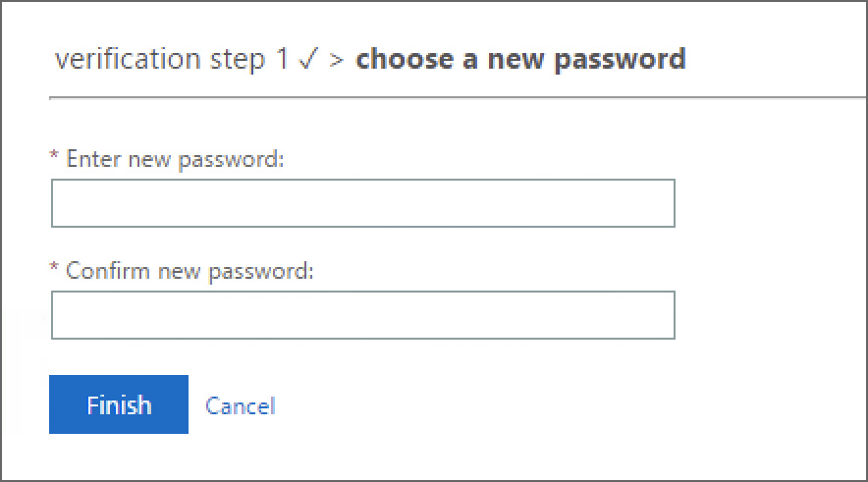Select the verification step 1 breadcrumb
This screenshot has width=868, height=482.
pyautogui.click(x=172, y=60)
